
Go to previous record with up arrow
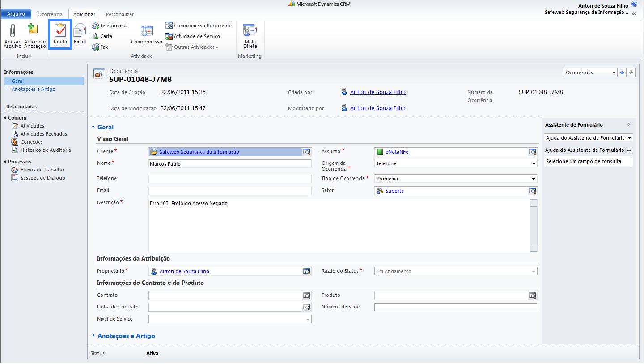coord(622,73)
